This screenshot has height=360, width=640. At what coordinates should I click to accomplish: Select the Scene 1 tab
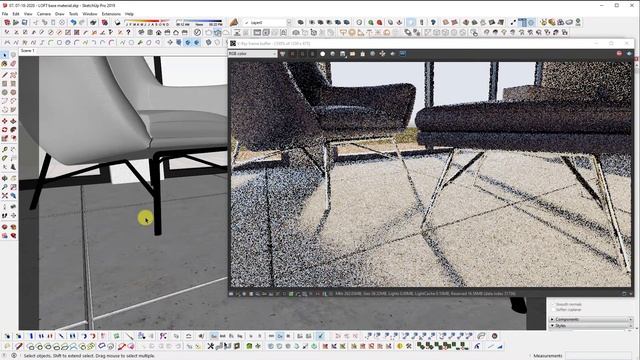click(27, 51)
